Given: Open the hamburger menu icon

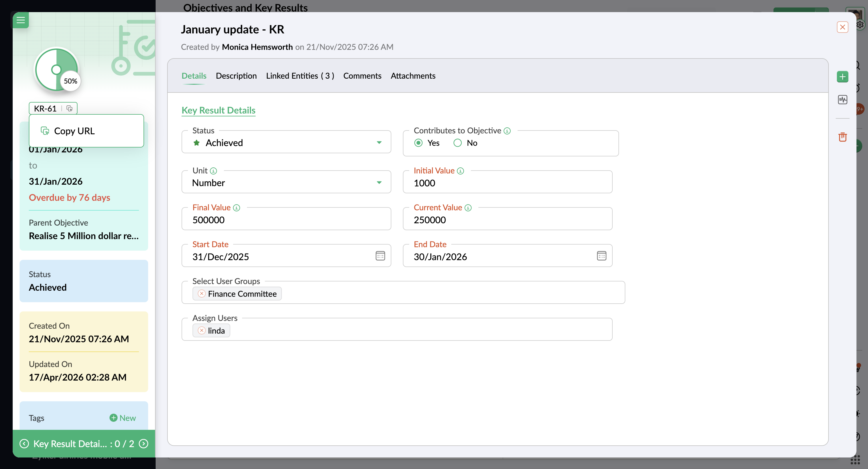Looking at the screenshot, I should (20, 20).
